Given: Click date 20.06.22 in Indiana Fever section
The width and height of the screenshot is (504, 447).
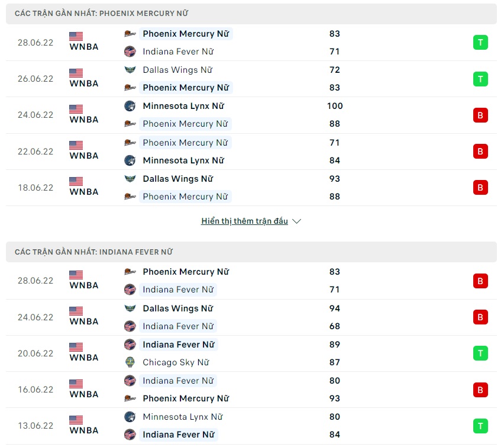Looking at the screenshot, I should (35, 353).
